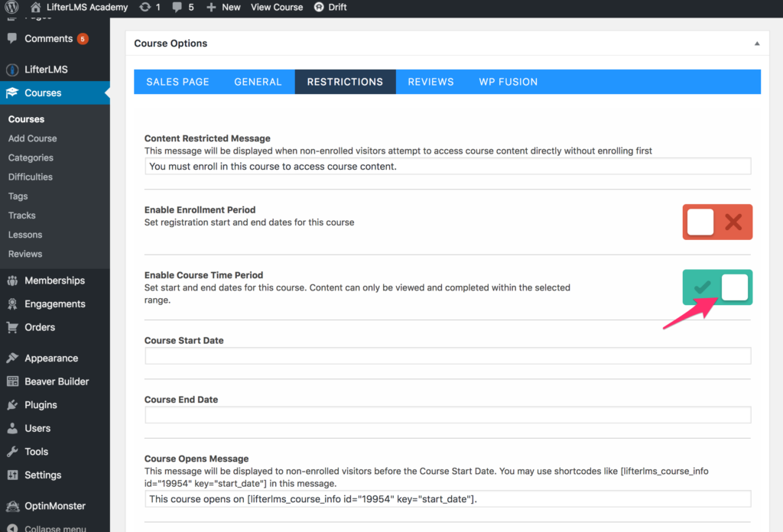Open the OptinMonster menu label

click(x=55, y=506)
